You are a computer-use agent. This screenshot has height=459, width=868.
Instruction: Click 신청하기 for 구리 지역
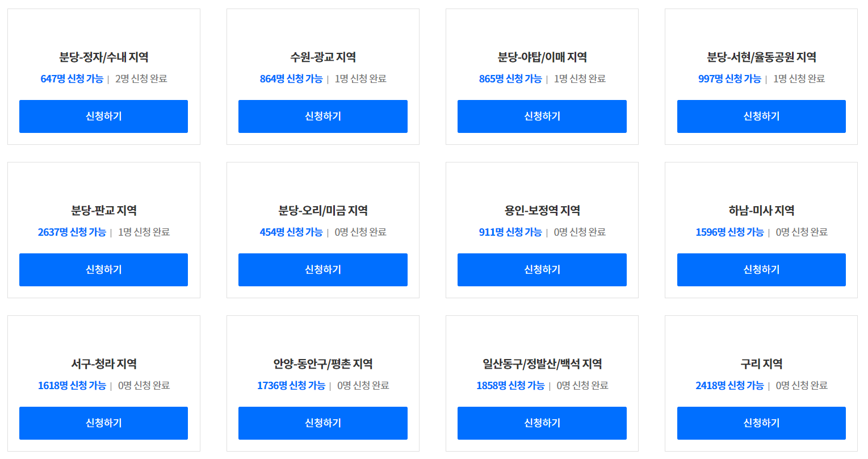(761, 423)
